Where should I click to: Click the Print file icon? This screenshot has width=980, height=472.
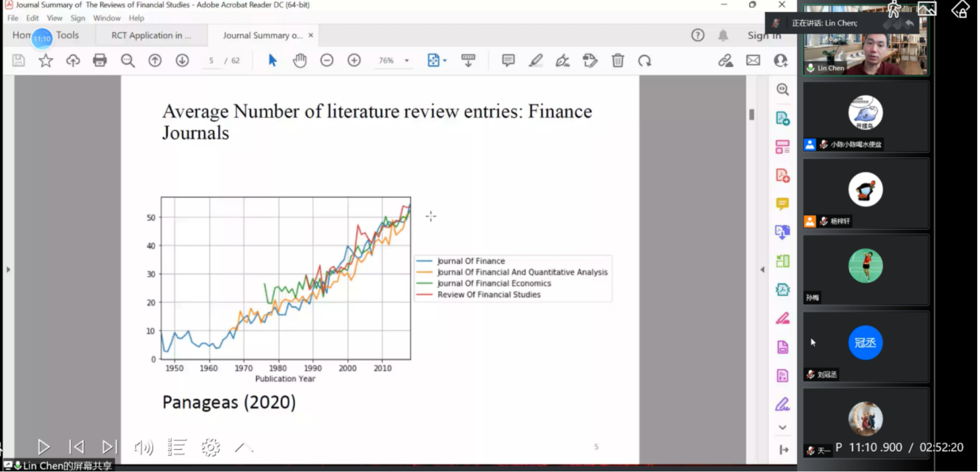point(100,60)
